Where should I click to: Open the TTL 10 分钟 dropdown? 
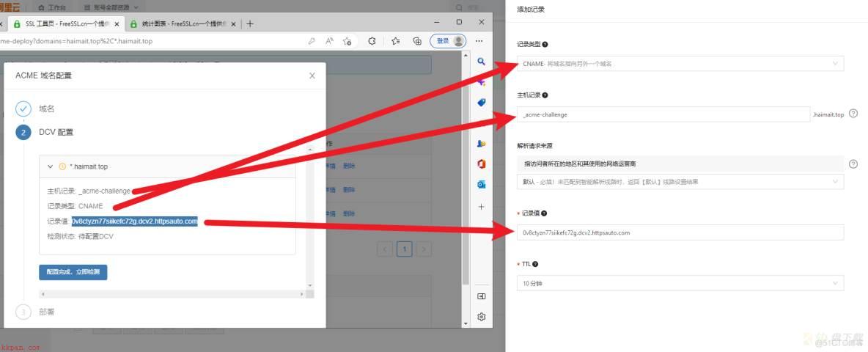pyautogui.click(x=680, y=283)
